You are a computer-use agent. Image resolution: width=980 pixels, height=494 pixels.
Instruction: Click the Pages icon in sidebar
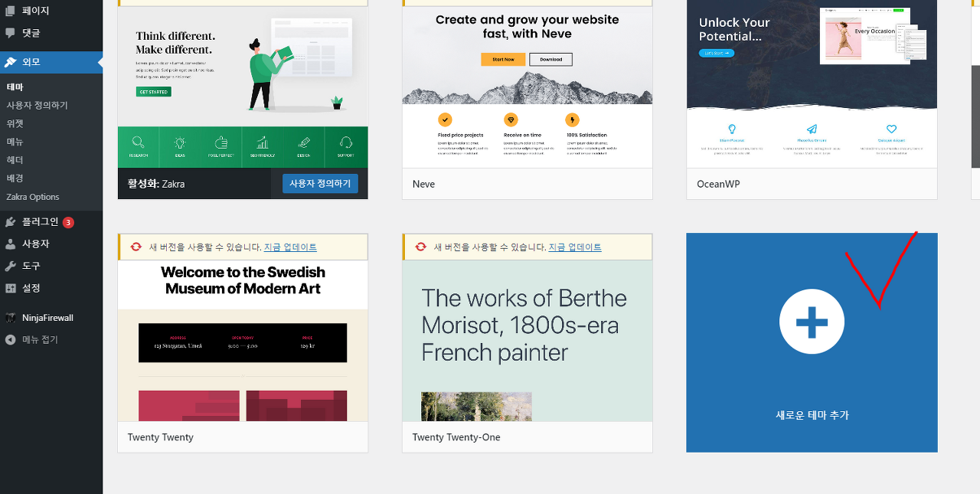[x=10, y=11]
